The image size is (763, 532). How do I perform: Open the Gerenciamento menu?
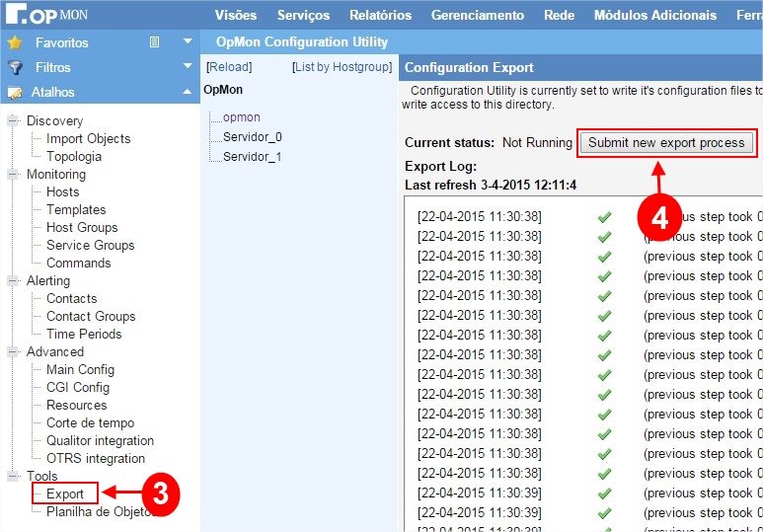coord(478,15)
